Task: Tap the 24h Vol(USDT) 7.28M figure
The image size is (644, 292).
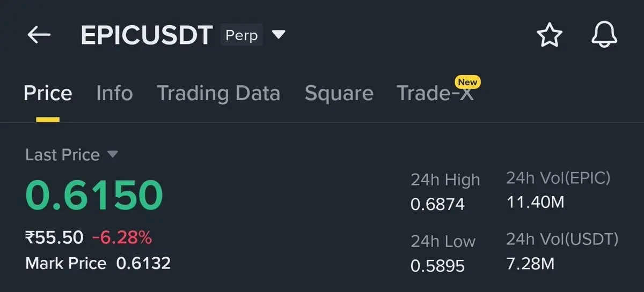Action: (x=530, y=264)
